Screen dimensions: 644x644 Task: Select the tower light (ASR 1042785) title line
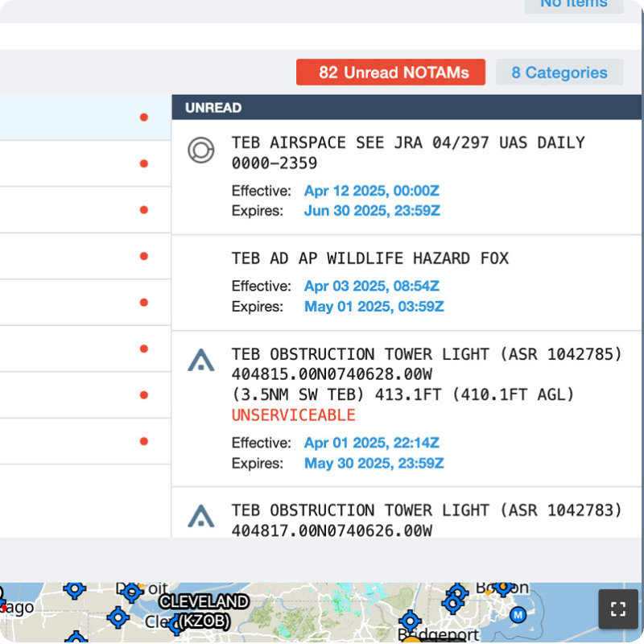click(427, 354)
